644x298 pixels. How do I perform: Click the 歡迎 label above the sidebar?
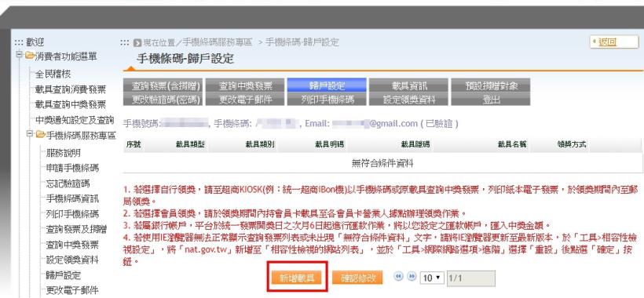point(35,42)
